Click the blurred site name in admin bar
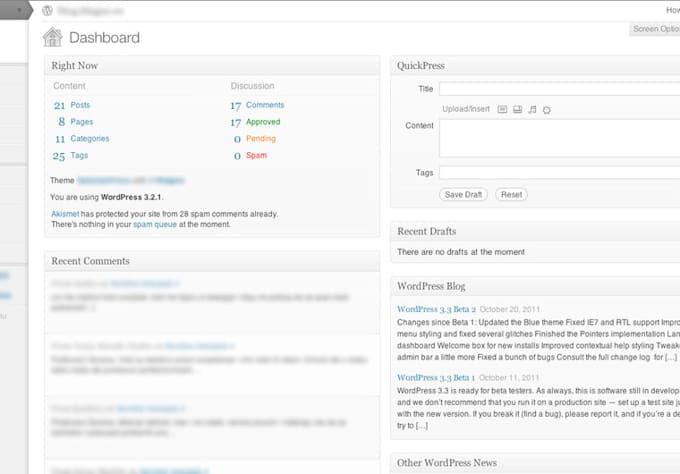 click(x=90, y=11)
